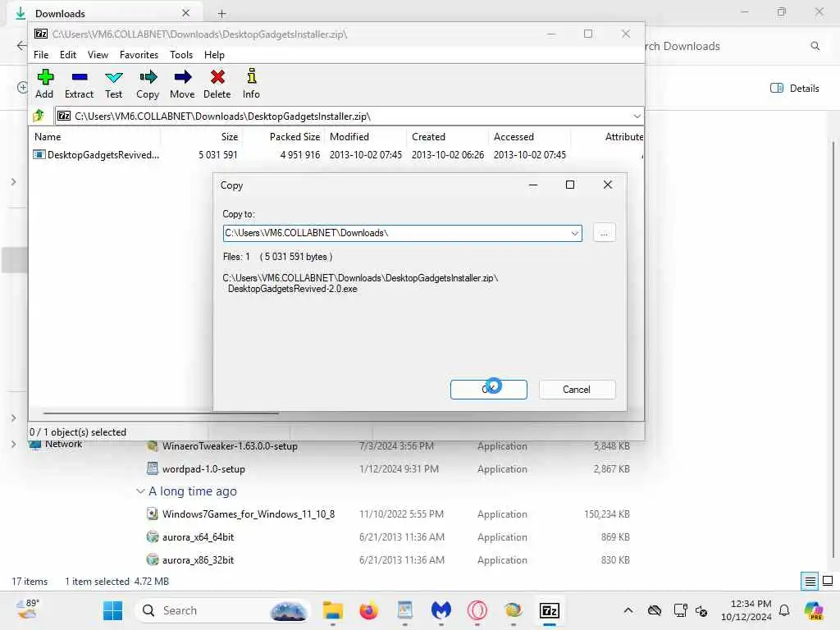
Task: Open Copilot preview icon in taskbar
Action: click(x=814, y=610)
